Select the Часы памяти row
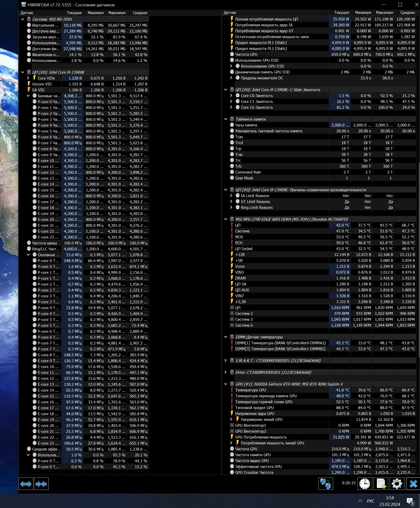420x508 pixels. 319,125
